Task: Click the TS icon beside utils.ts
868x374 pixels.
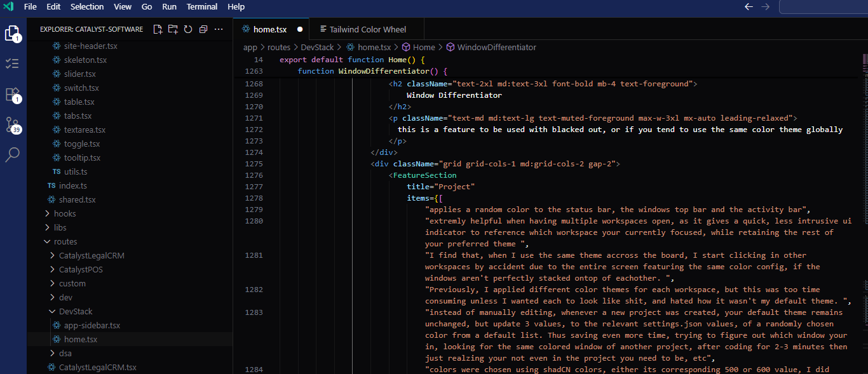Action: 57,171
